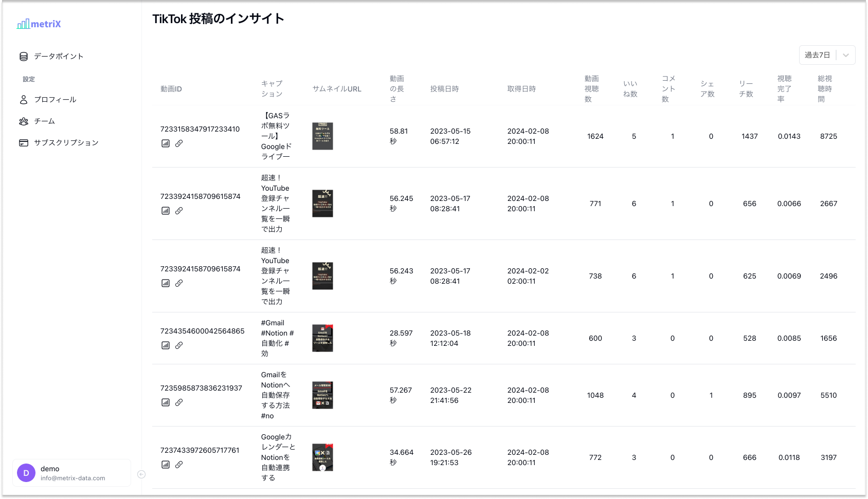Open chart icon for video 7234354600042564865
868x499 pixels.
pyautogui.click(x=166, y=345)
